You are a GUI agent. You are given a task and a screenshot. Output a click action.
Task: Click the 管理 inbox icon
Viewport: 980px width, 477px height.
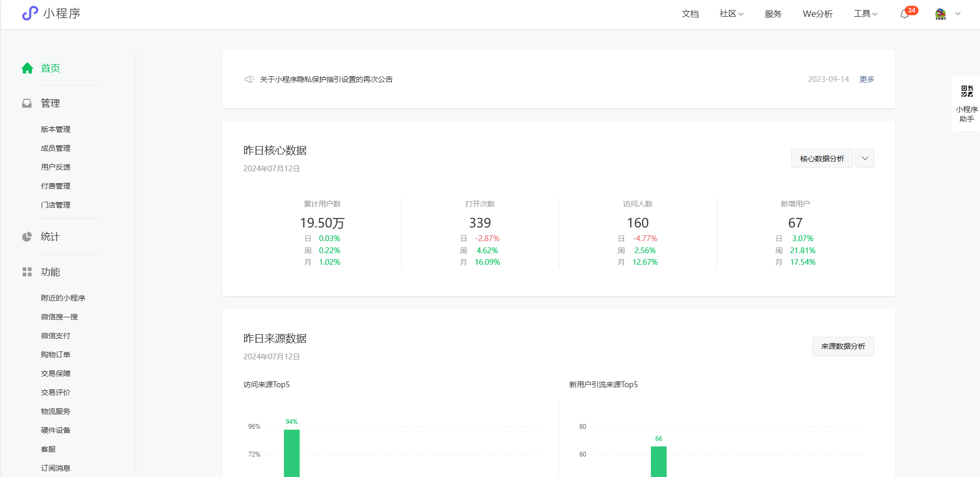(27, 103)
